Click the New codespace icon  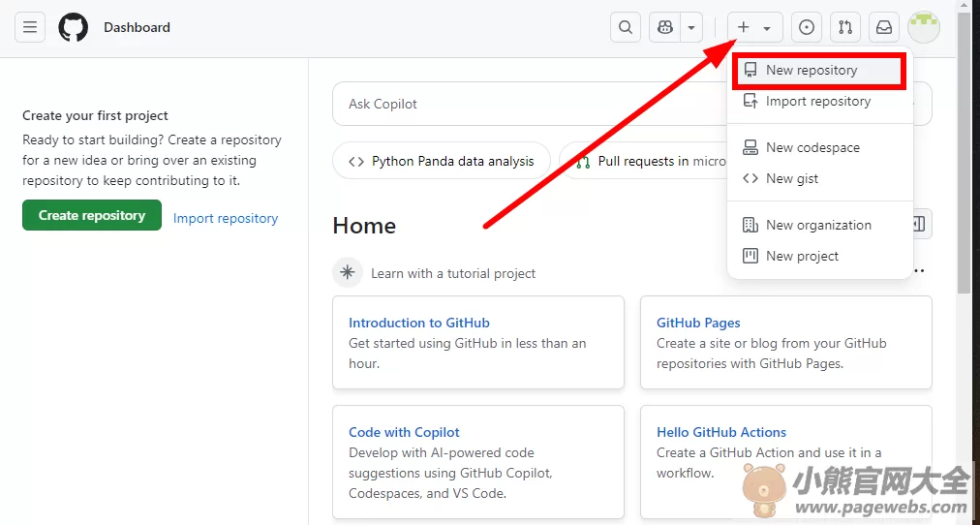750,147
